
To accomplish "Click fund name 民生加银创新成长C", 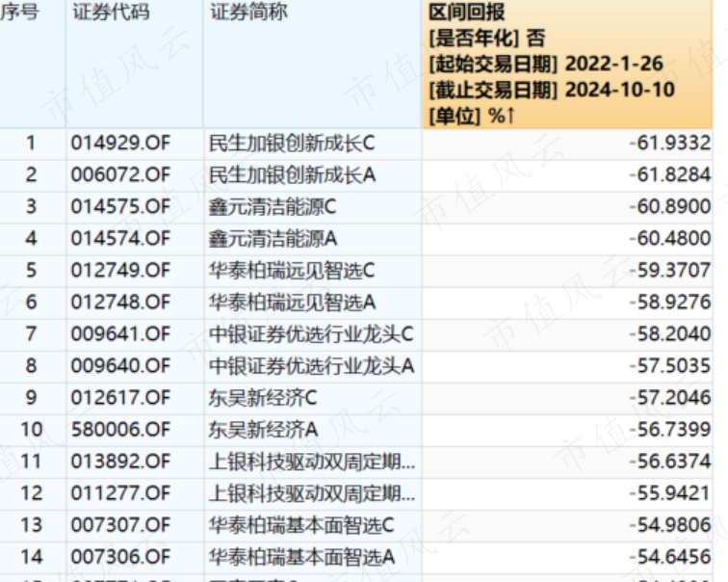I will 292,143.
